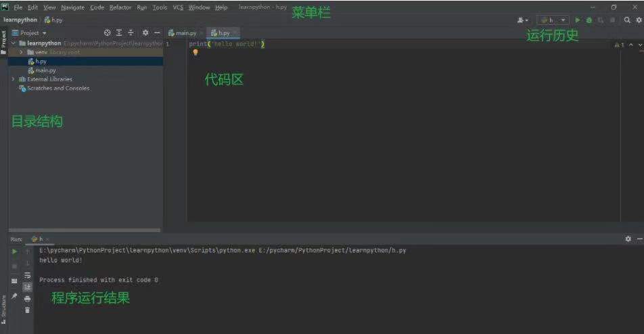Open the Tools menu
644x334 pixels.
click(x=160, y=7)
